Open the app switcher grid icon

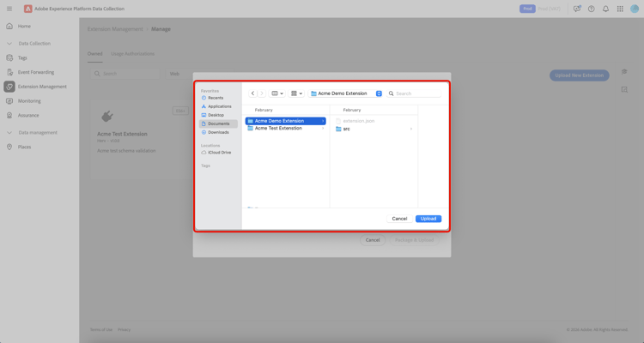coord(620,9)
